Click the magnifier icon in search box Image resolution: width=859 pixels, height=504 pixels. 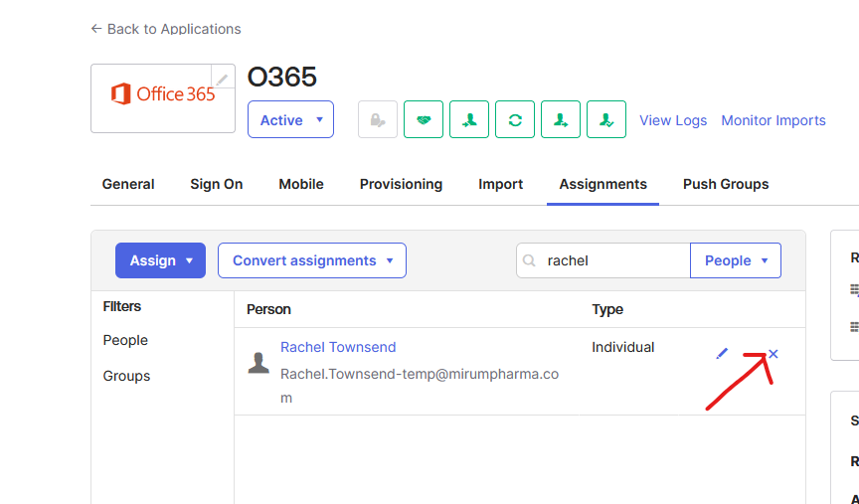point(529,260)
